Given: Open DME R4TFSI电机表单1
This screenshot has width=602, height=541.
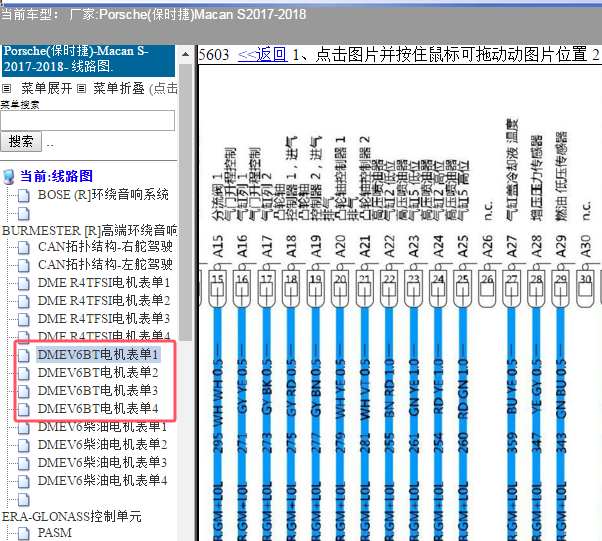Looking at the screenshot, I should tap(104, 283).
